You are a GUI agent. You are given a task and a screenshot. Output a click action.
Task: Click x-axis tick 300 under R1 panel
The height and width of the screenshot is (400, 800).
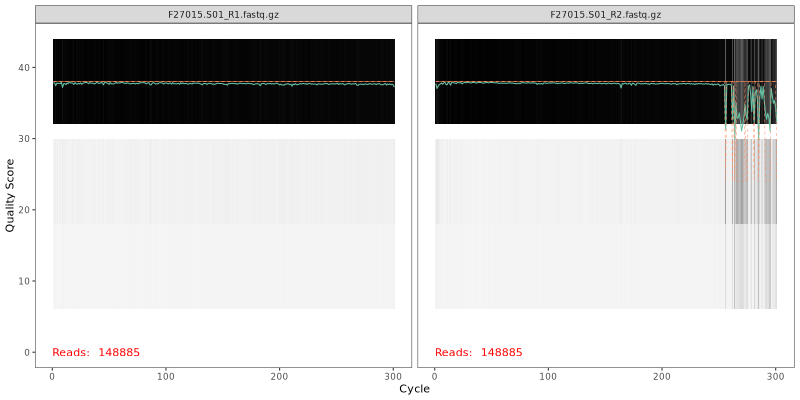tap(394, 376)
